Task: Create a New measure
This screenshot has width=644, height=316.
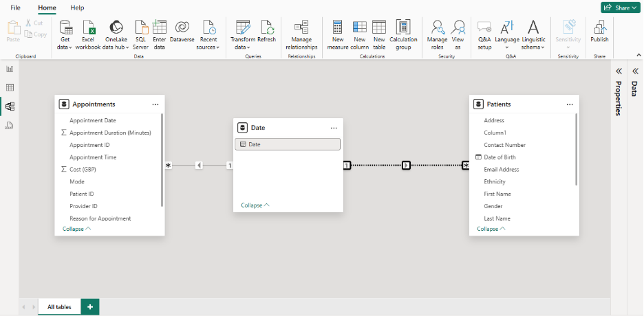Action: 338,35
